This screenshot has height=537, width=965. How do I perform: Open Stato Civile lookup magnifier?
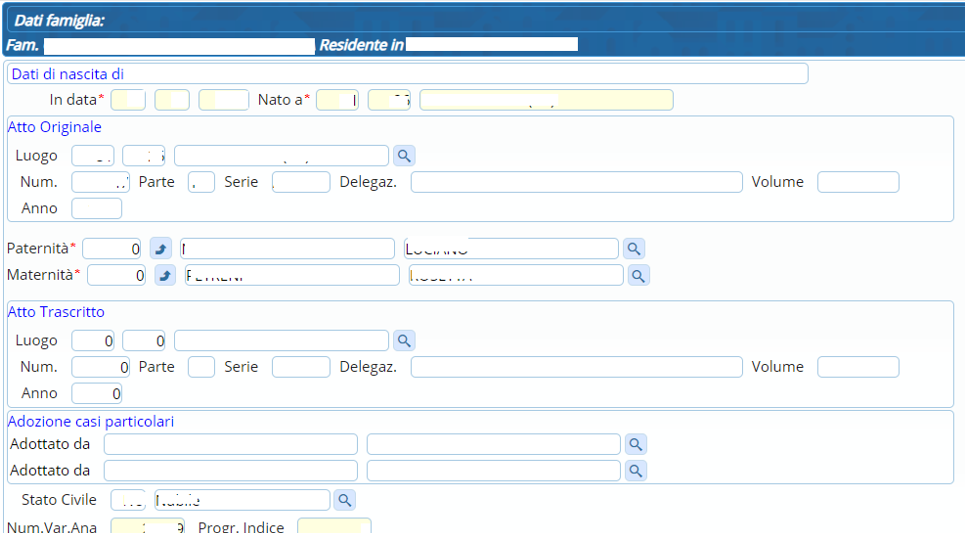coord(343,500)
